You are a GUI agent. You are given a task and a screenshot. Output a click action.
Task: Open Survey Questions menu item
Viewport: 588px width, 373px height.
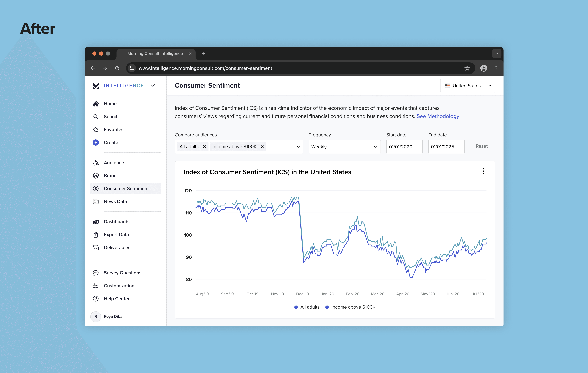pos(122,273)
